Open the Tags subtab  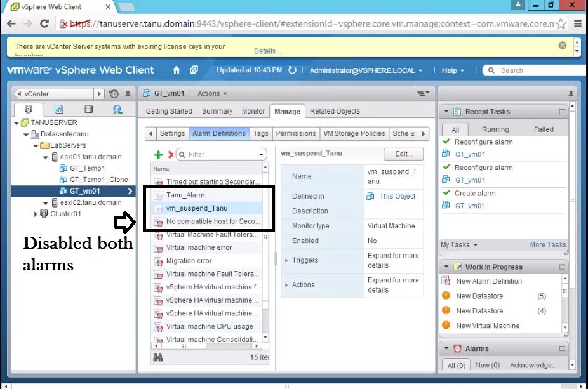click(260, 133)
